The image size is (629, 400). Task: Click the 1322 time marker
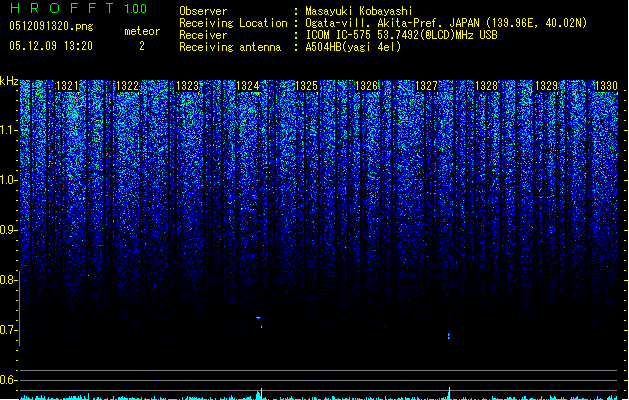click(127, 86)
